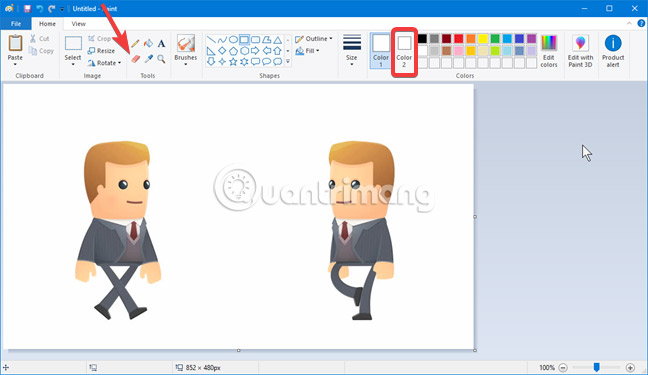Image resolution: width=648 pixels, height=375 pixels.
Task: Open the Select dropdown arrow
Action: click(x=73, y=64)
